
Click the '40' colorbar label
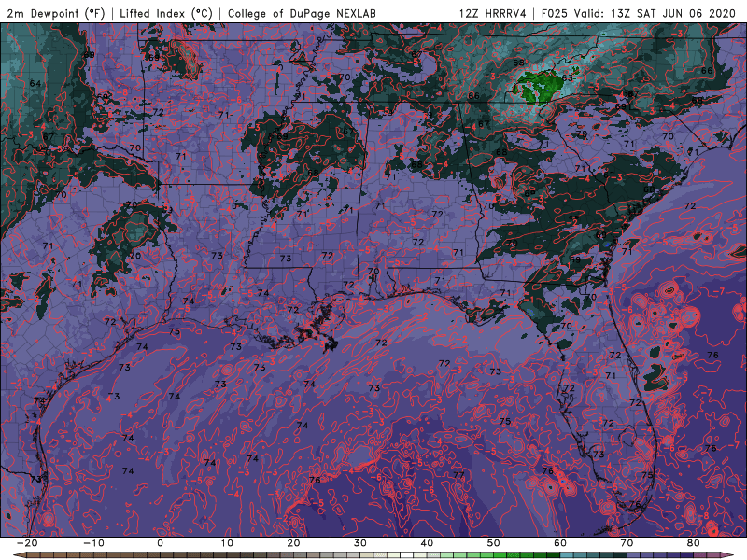tap(427, 543)
